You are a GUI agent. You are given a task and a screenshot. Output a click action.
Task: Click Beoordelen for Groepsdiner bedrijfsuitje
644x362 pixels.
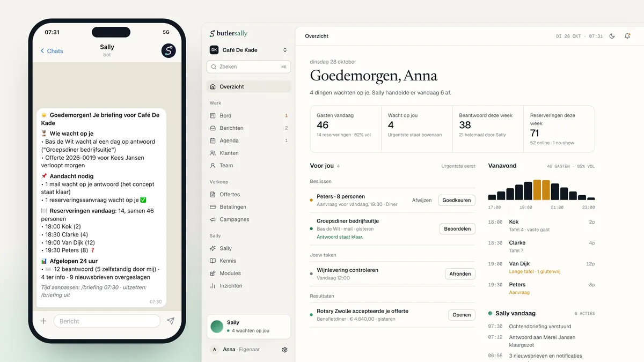[457, 229]
